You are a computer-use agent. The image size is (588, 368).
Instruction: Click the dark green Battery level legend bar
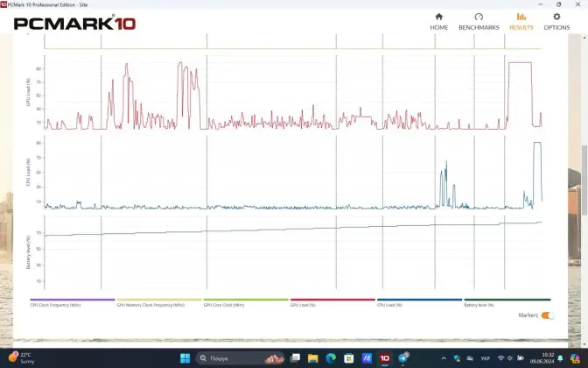coord(507,300)
